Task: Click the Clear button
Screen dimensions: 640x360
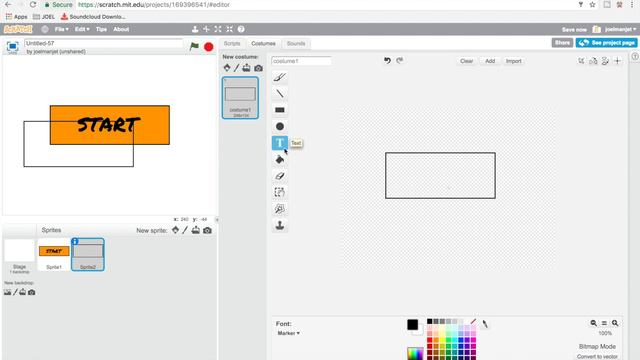Action: click(467, 61)
